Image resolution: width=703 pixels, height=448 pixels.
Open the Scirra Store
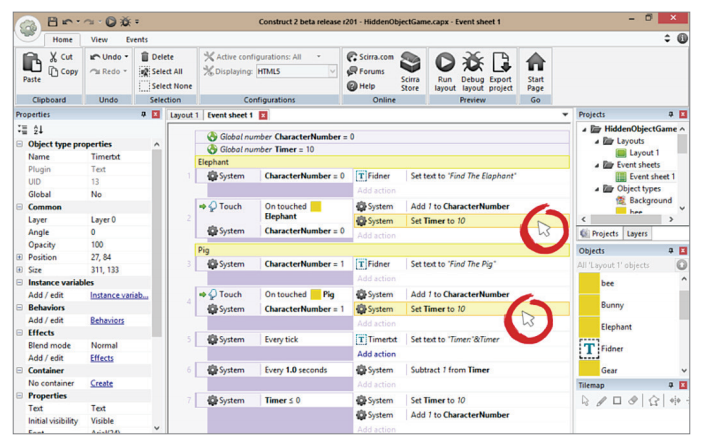tap(410, 72)
